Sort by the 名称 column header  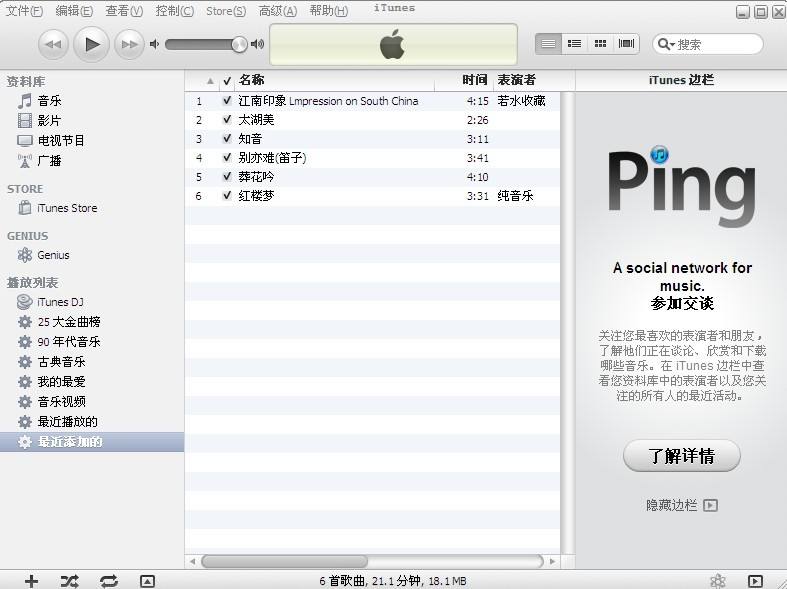click(x=334, y=80)
